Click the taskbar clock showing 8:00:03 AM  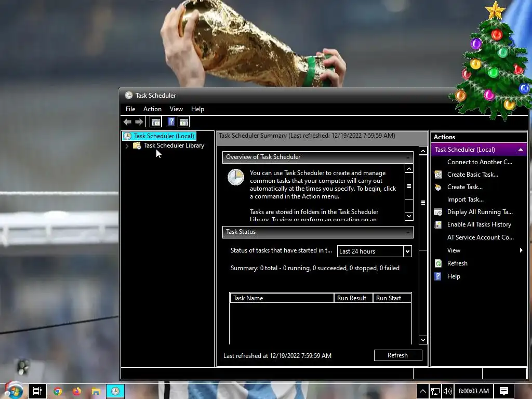point(474,391)
